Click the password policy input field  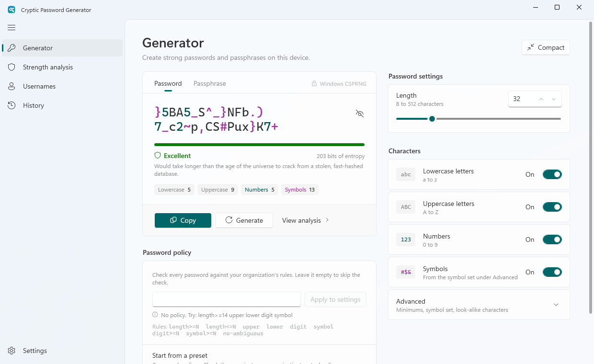[227, 299]
